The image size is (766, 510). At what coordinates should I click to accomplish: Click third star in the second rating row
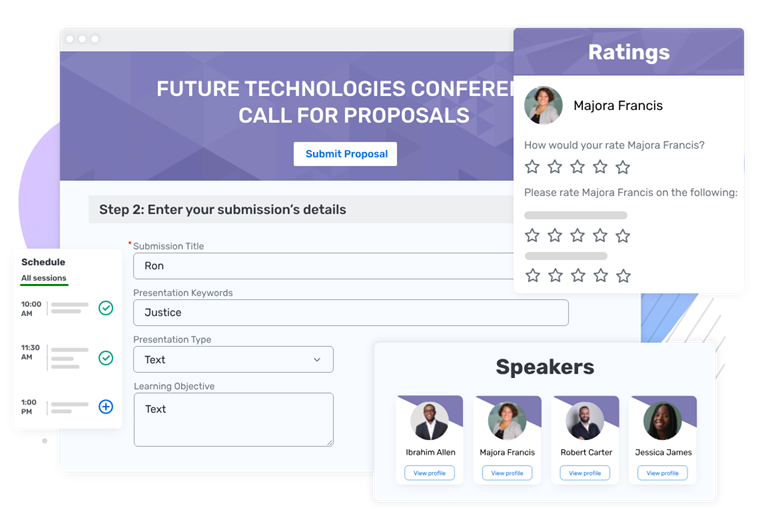[x=578, y=236]
